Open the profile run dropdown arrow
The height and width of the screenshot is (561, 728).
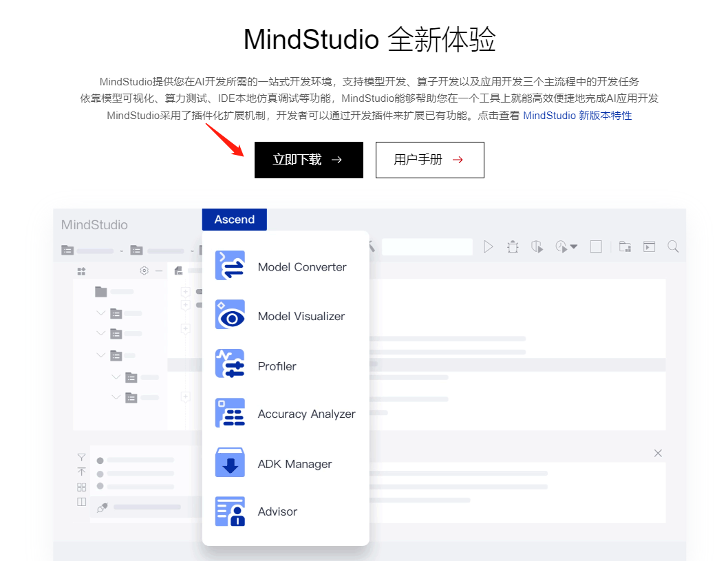click(x=574, y=246)
